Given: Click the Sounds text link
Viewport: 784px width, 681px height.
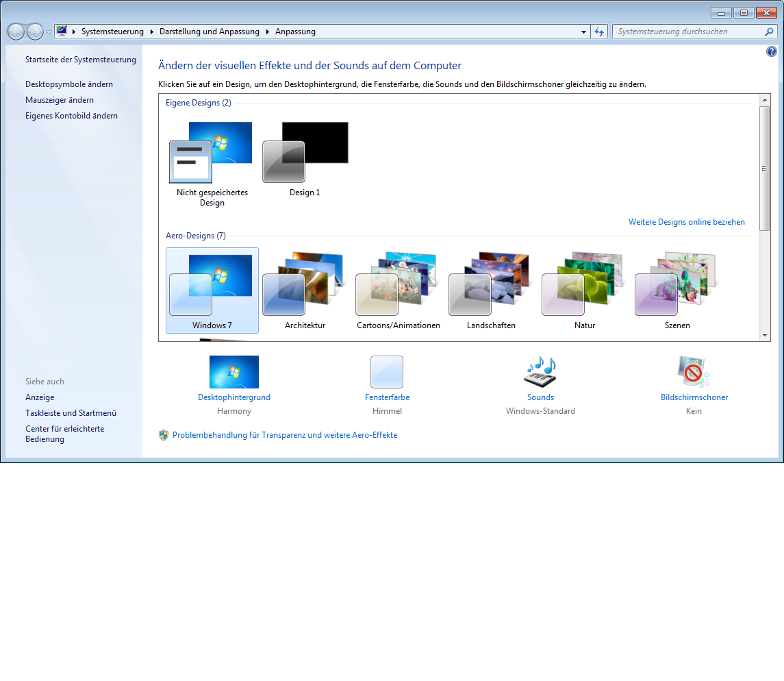Looking at the screenshot, I should [540, 397].
